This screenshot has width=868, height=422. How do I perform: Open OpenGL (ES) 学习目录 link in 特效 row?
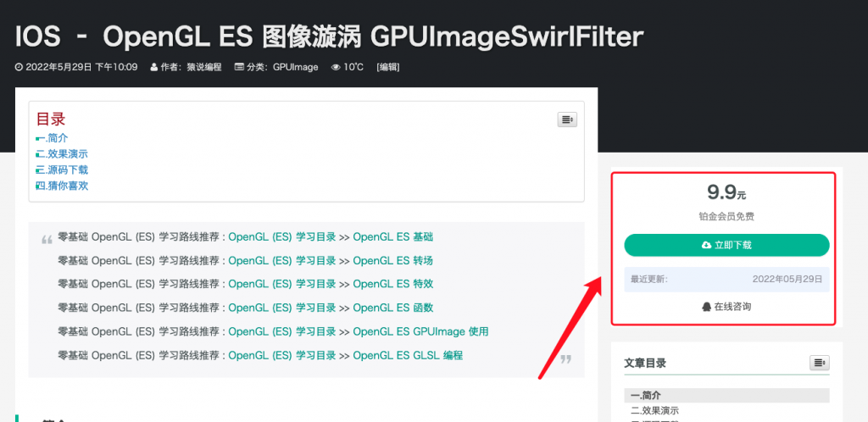[x=282, y=284]
